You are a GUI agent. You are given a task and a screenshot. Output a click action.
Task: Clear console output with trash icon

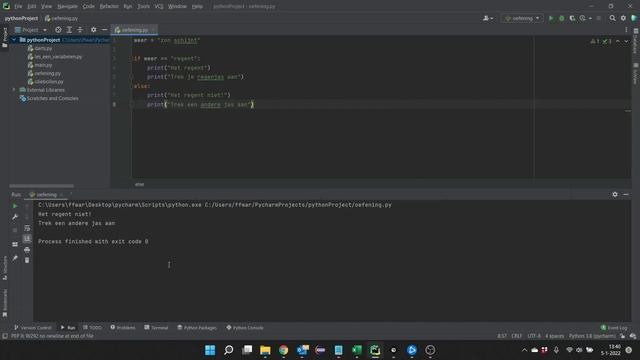27,260
